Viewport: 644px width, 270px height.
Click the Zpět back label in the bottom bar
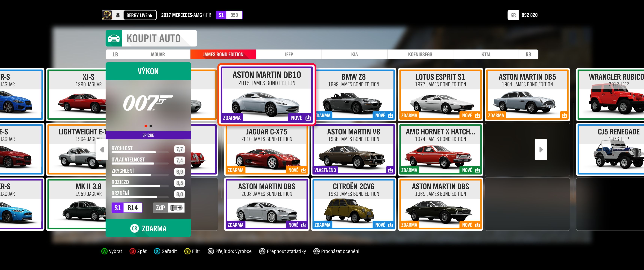pos(142,251)
